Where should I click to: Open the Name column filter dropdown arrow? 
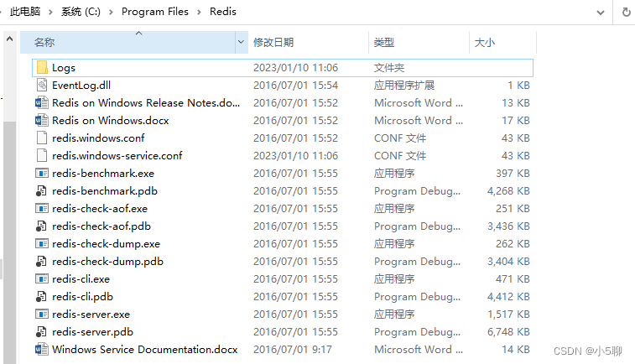(x=242, y=42)
